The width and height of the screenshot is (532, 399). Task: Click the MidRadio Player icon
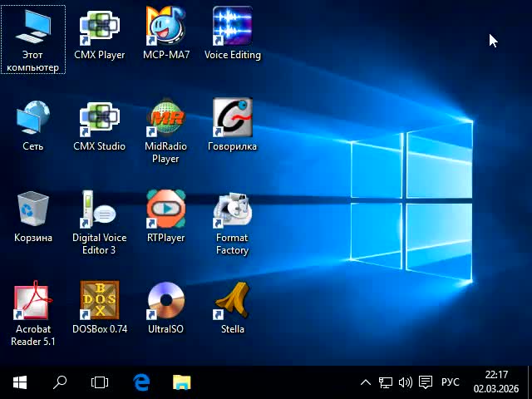point(166,119)
